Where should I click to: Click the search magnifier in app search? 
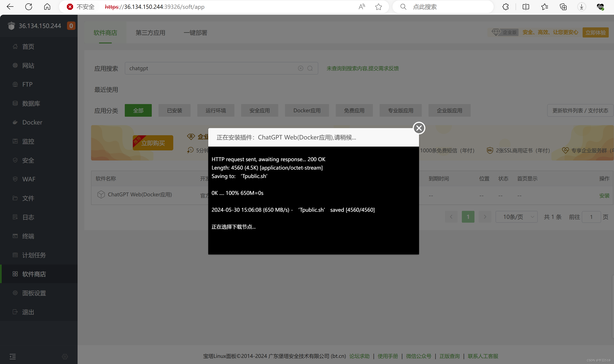tap(310, 68)
